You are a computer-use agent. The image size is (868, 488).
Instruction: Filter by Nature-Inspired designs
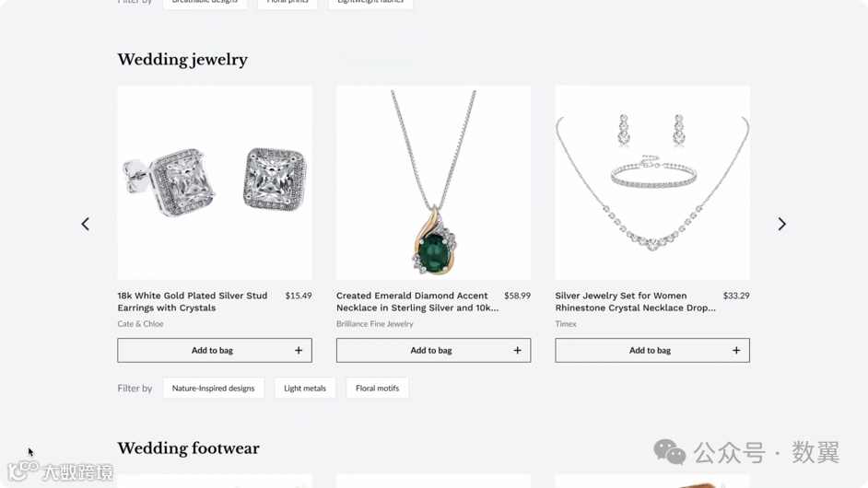click(x=213, y=388)
